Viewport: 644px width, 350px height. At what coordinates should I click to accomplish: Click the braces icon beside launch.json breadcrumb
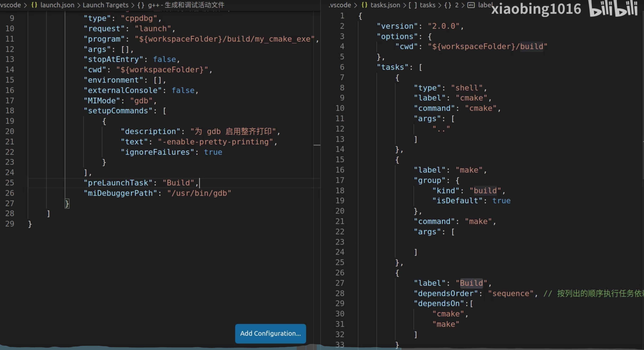pos(34,5)
